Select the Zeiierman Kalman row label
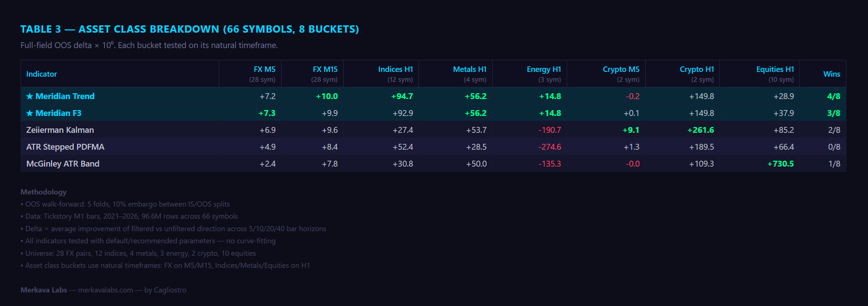This screenshot has width=868, height=306. (60, 130)
